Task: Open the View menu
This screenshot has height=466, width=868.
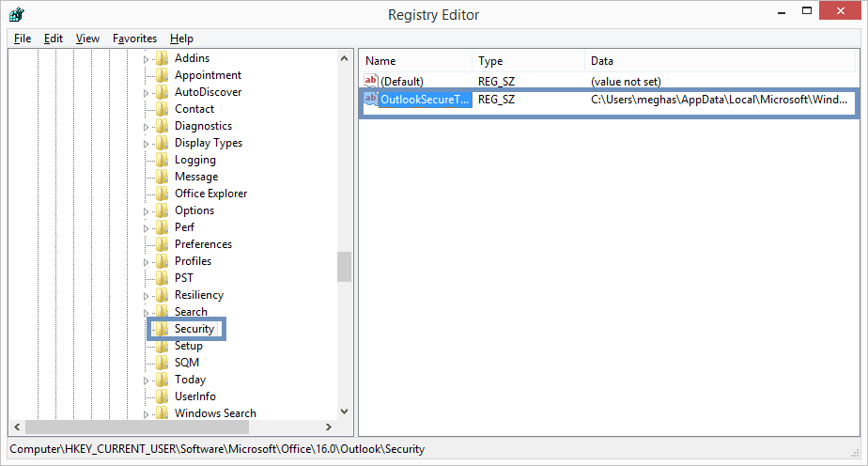Action: pos(87,39)
